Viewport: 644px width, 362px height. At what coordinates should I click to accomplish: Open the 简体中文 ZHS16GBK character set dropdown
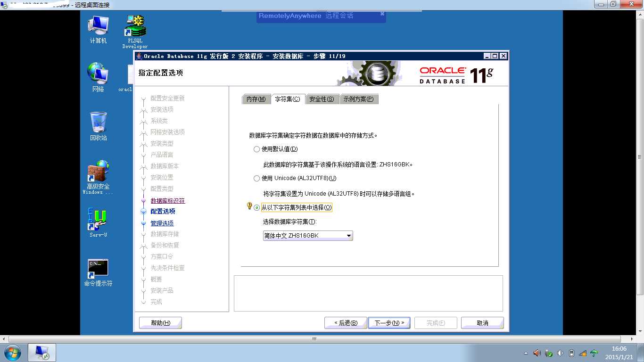(x=308, y=236)
